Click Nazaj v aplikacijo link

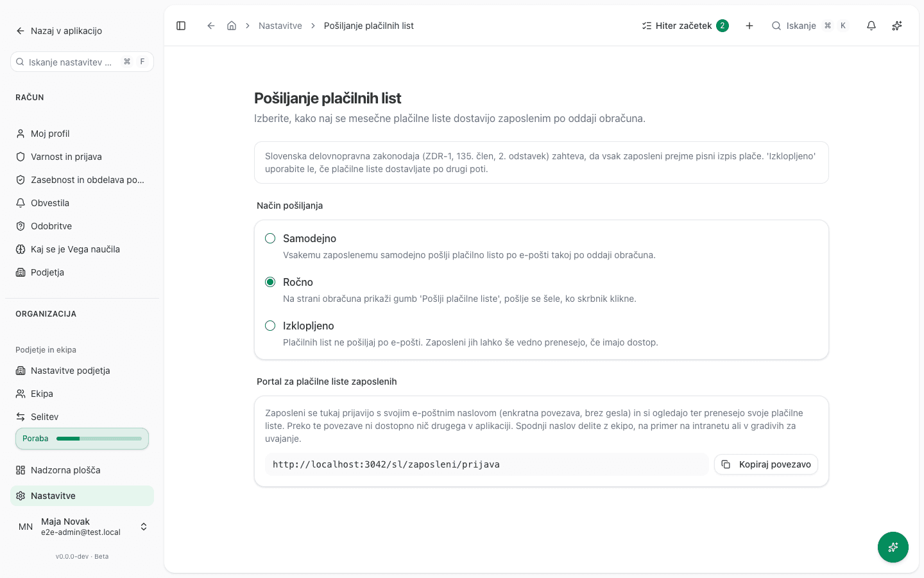[59, 31]
